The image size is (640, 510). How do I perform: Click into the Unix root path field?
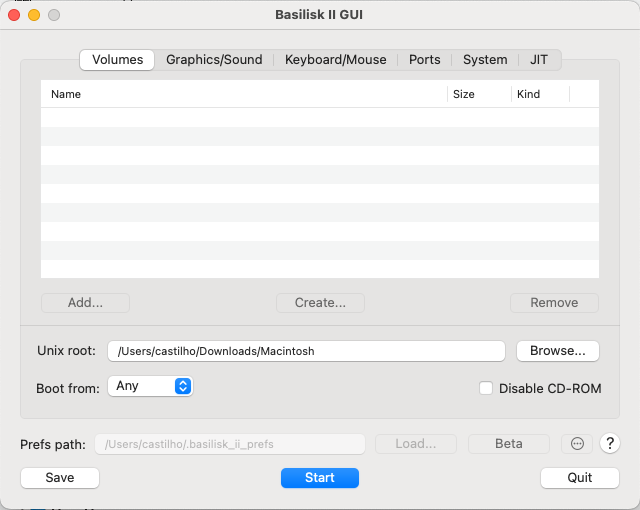coord(306,351)
